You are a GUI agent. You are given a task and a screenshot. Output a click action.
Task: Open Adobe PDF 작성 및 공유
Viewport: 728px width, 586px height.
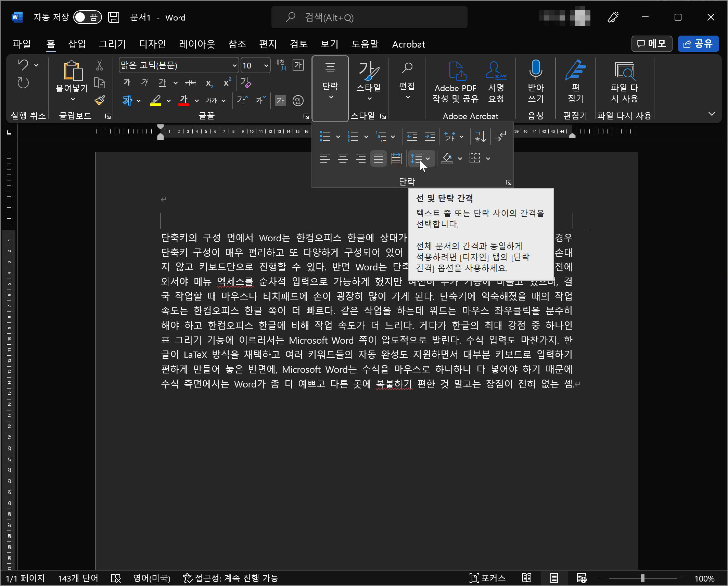pyautogui.click(x=455, y=82)
